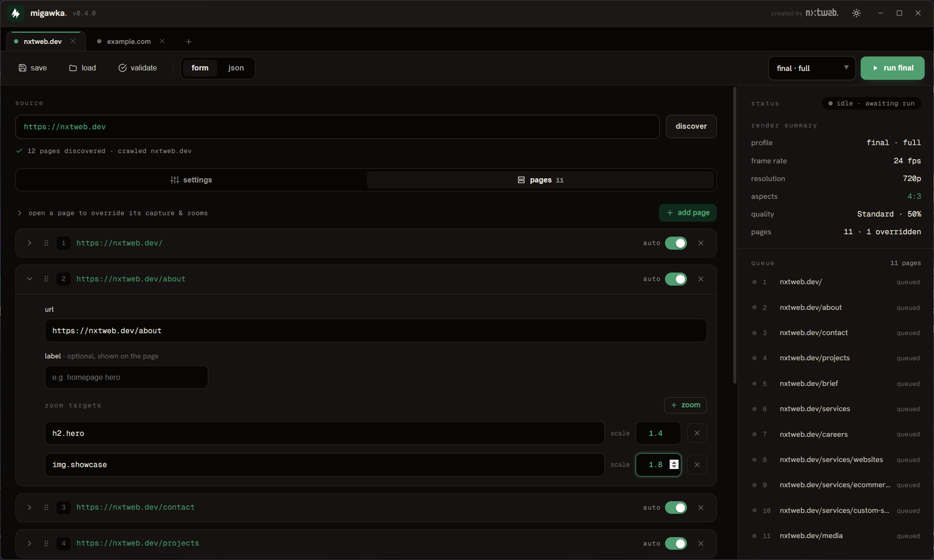Click the 4:3 aspects value
Viewport: 934px width, 560px height.
click(x=914, y=196)
